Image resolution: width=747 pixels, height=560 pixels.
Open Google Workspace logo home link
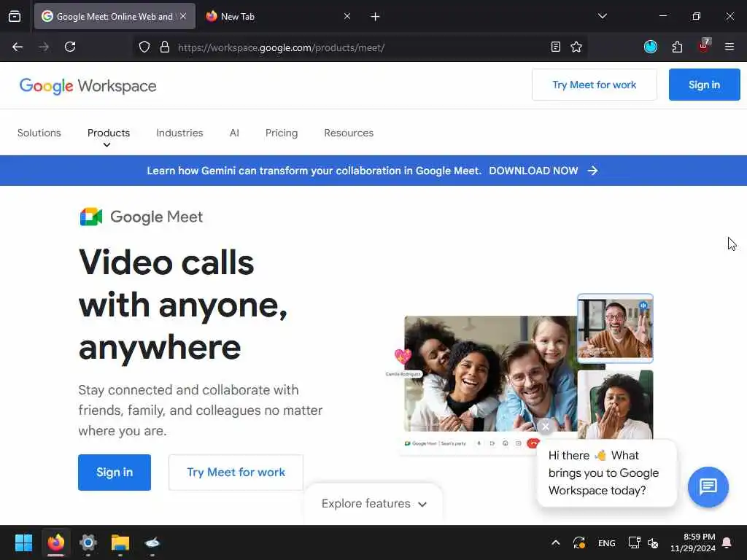point(88,86)
